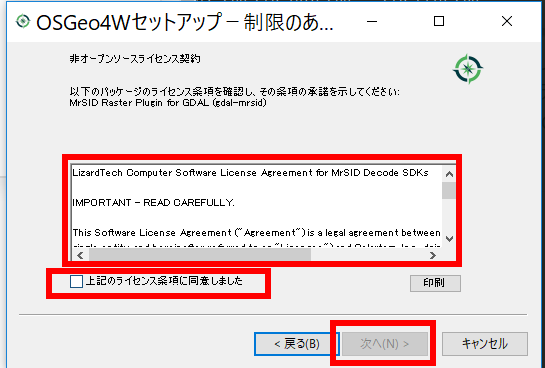Click the label 上記のライセンス条項に同意しました
The image size is (545, 368).
(x=164, y=281)
